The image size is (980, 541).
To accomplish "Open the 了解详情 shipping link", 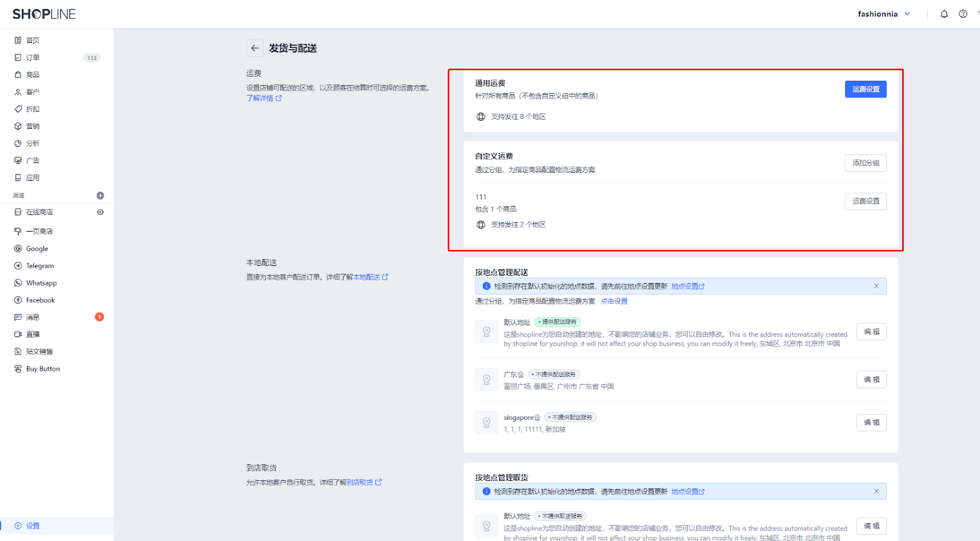I will click(263, 98).
